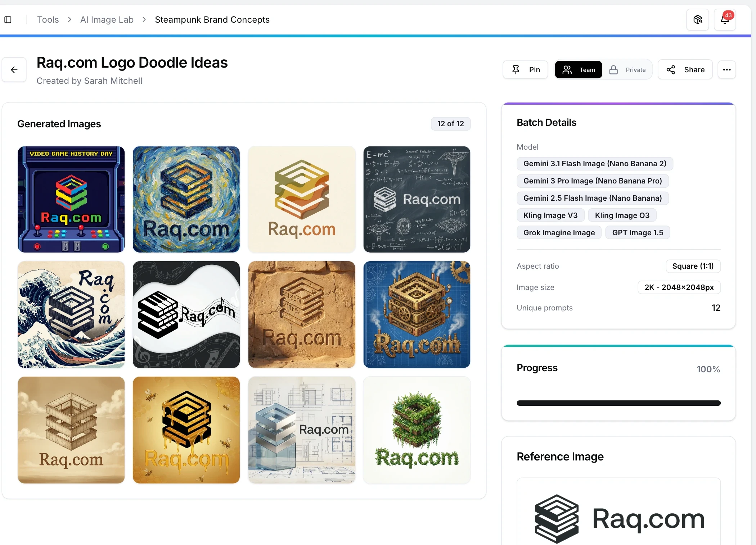Viewport: 756px width, 545px height.
Task: Switch visibility to Private
Action: click(627, 69)
